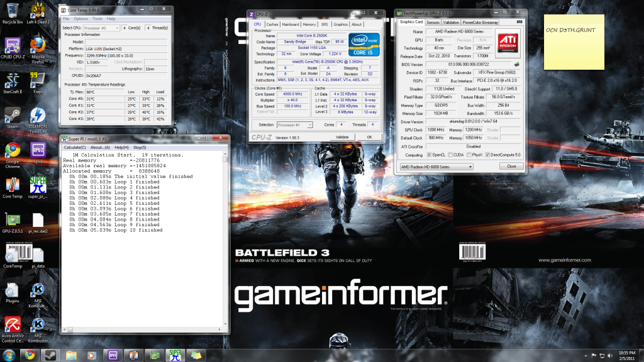The height and width of the screenshot is (362, 644).
Task: Toggle the DirectCompute 5.0 checkbox
Action: [x=487, y=155]
